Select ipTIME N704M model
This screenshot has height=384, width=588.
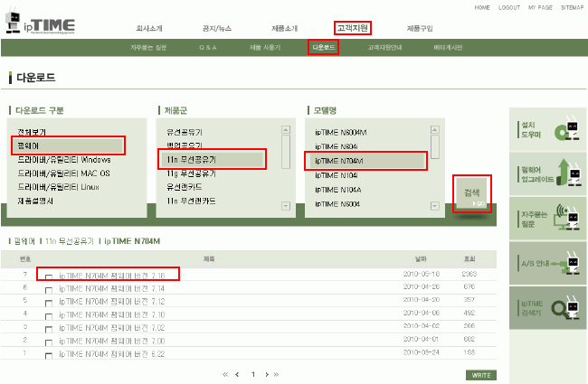click(x=365, y=161)
